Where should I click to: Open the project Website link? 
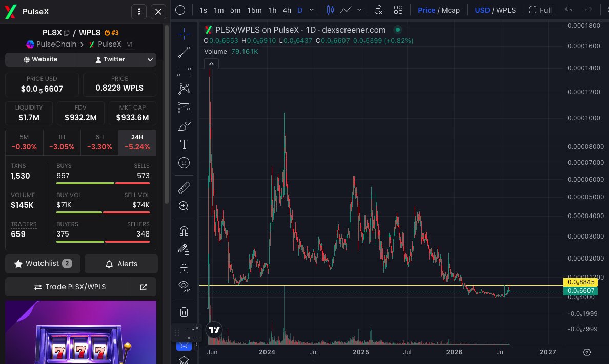click(x=40, y=59)
